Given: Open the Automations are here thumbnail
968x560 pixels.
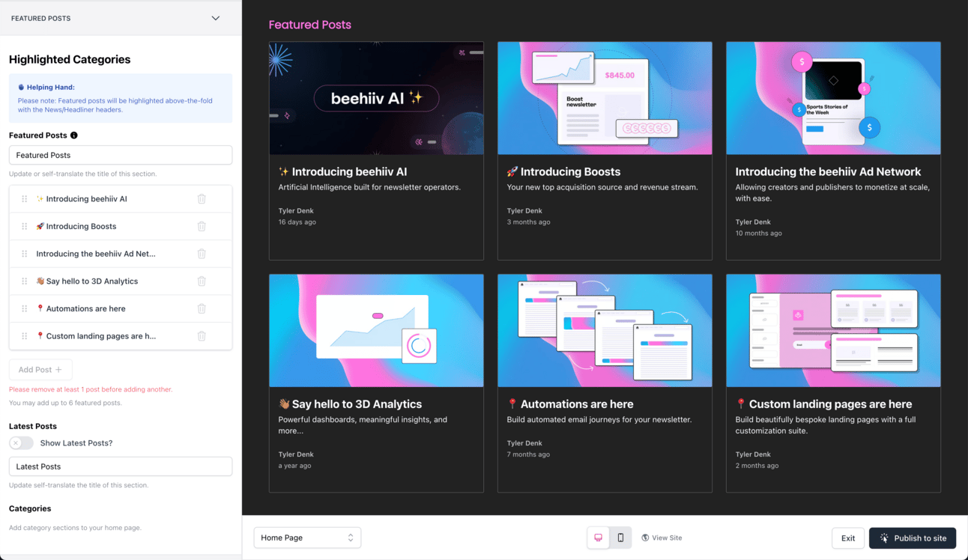Looking at the screenshot, I should 605,330.
